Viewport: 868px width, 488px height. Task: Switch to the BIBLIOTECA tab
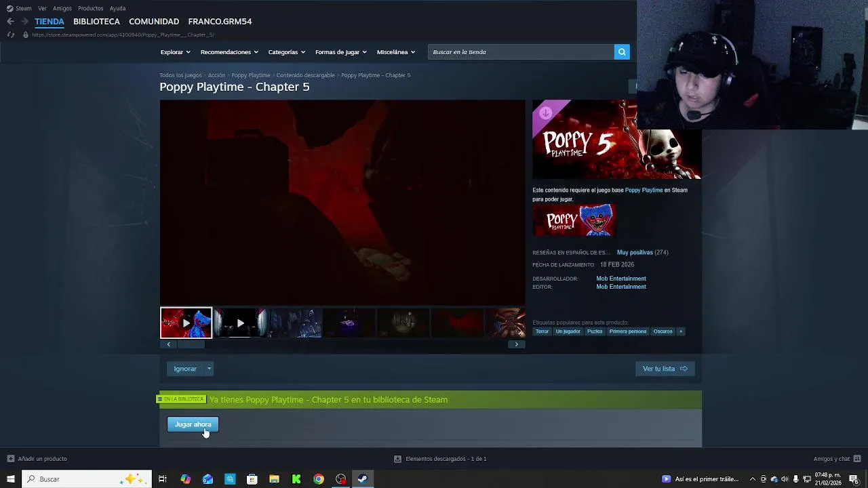[96, 22]
